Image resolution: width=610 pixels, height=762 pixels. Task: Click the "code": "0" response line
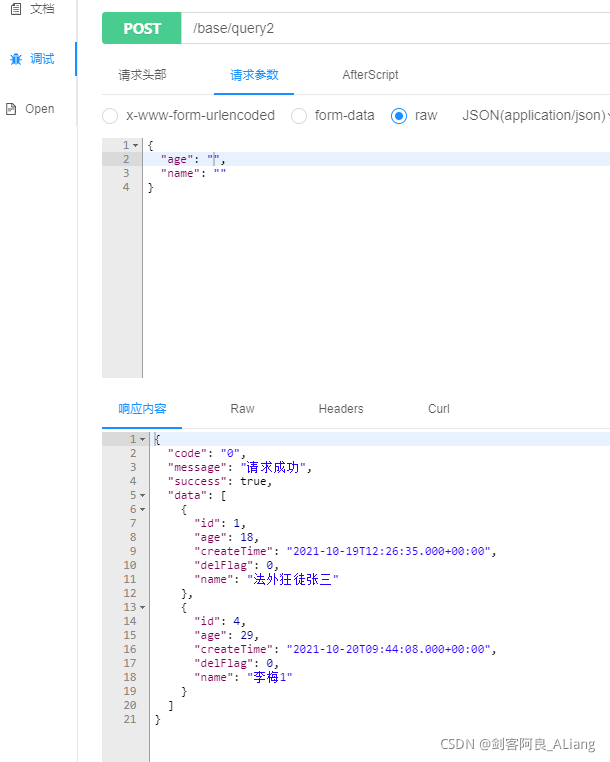click(207, 453)
